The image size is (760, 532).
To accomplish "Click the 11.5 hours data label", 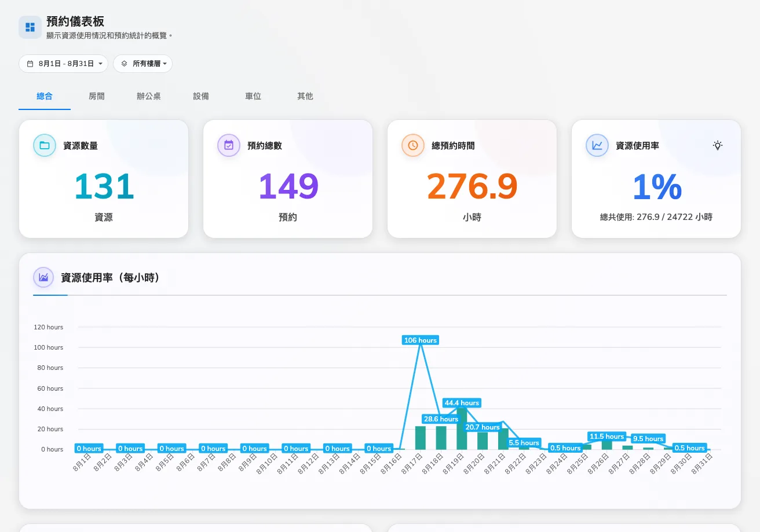I will tap(606, 436).
